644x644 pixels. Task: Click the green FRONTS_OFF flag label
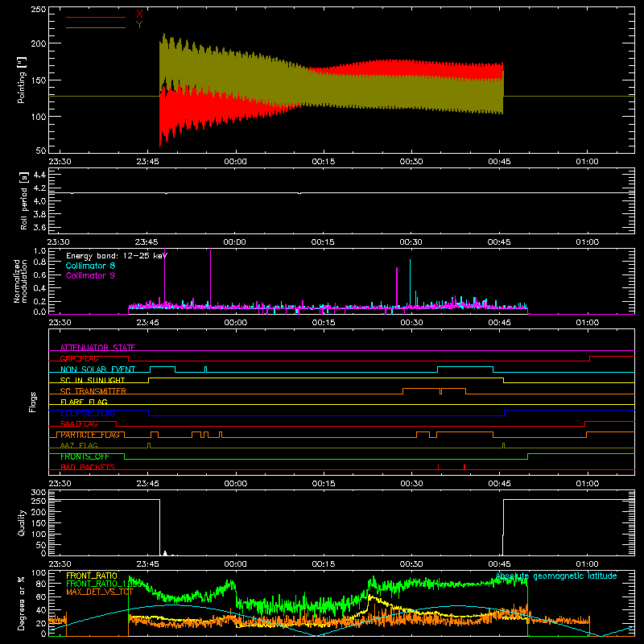[x=85, y=456]
